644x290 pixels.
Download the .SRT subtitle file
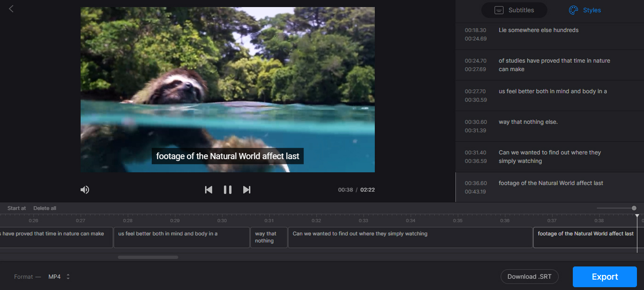[529, 277]
